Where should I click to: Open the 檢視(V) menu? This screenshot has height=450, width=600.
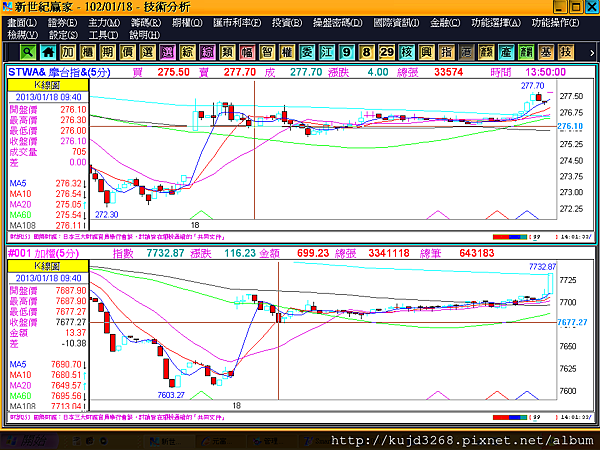tap(23, 35)
